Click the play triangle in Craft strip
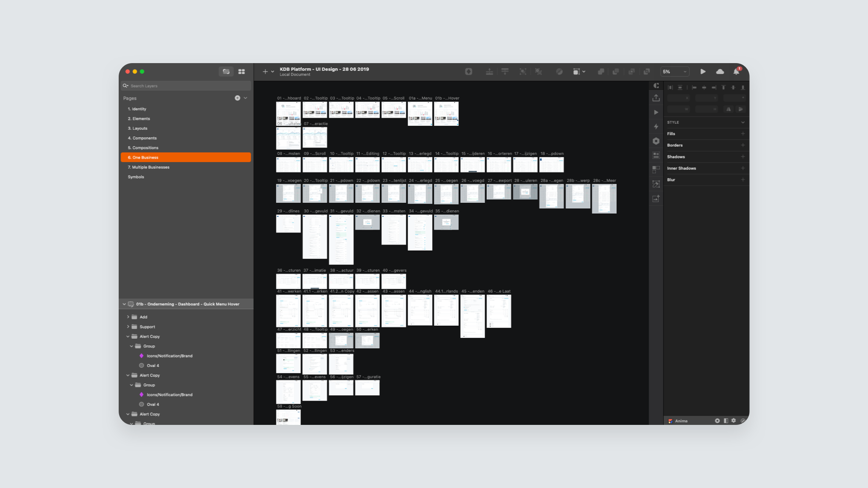The image size is (868, 488). click(x=656, y=112)
